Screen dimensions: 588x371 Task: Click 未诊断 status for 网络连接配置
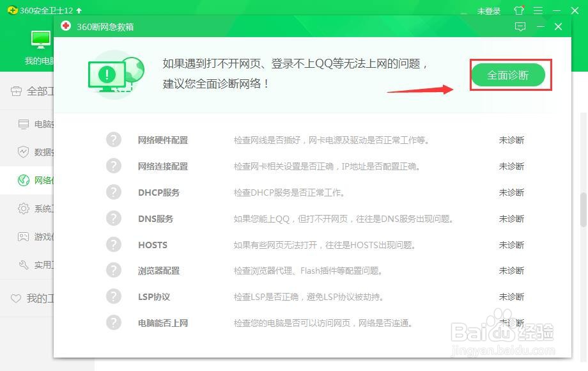(x=511, y=166)
